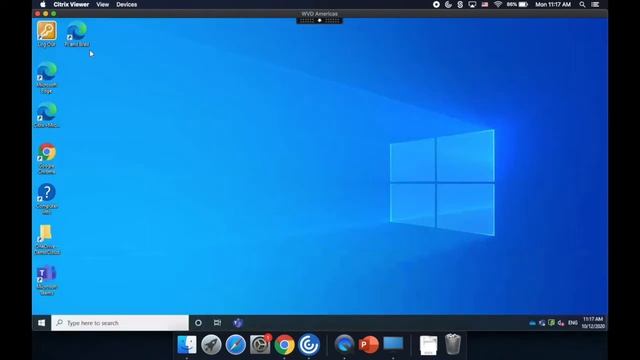
Task: Click the S status icon in menu bar
Action: (x=460, y=4)
